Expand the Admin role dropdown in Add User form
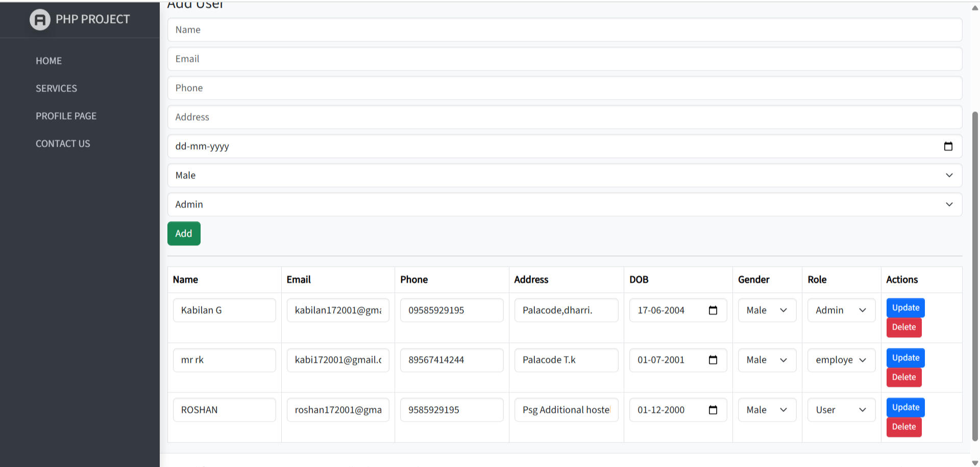980x467 pixels. 565,204
